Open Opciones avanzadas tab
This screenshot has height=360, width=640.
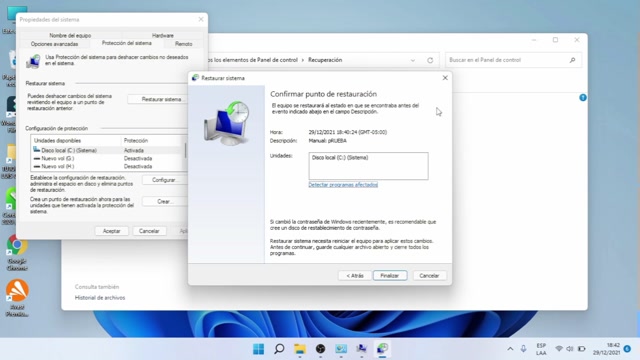(54, 44)
